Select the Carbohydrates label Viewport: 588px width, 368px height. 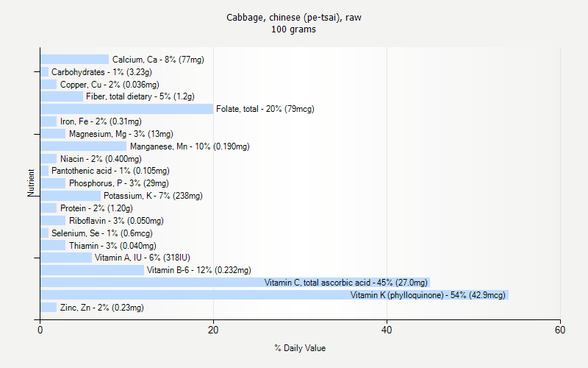point(101,72)
